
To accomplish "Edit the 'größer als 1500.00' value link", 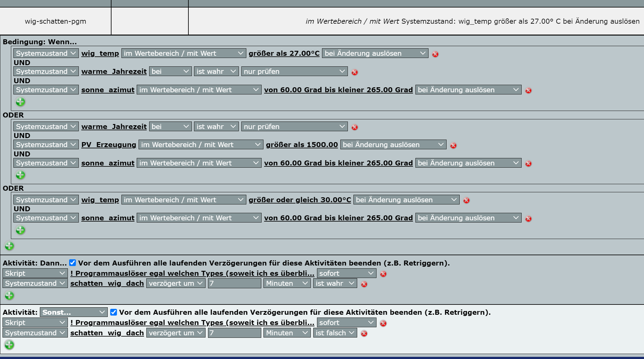I will click(301, 145).
